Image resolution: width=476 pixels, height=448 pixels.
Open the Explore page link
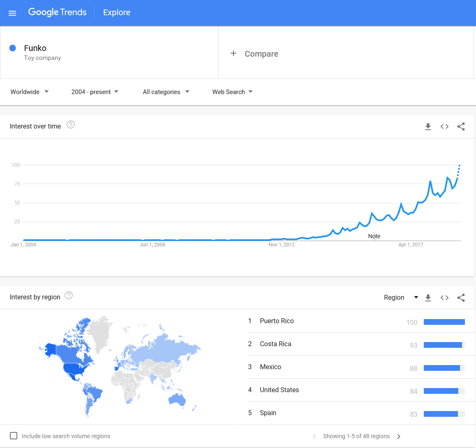pyautogui.click(x=117, y=12)
